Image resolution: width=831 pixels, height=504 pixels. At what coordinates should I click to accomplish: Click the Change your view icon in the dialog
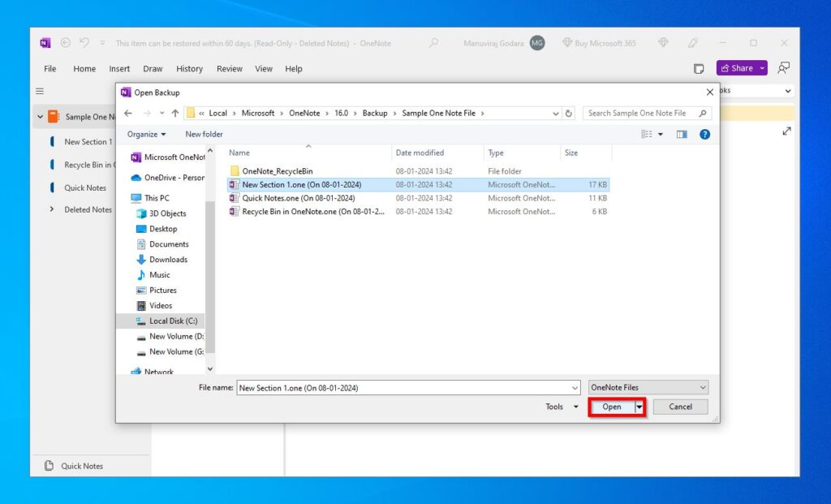(648, 134)
